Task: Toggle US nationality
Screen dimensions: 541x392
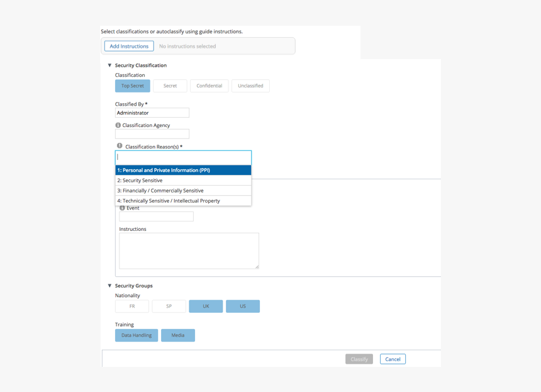Action: coord(243,306)
